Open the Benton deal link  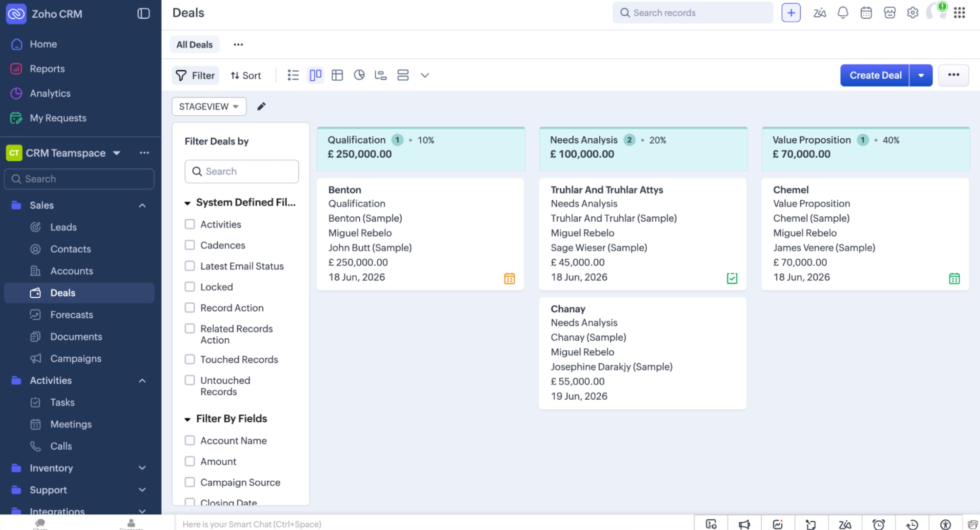click(345, 190)
